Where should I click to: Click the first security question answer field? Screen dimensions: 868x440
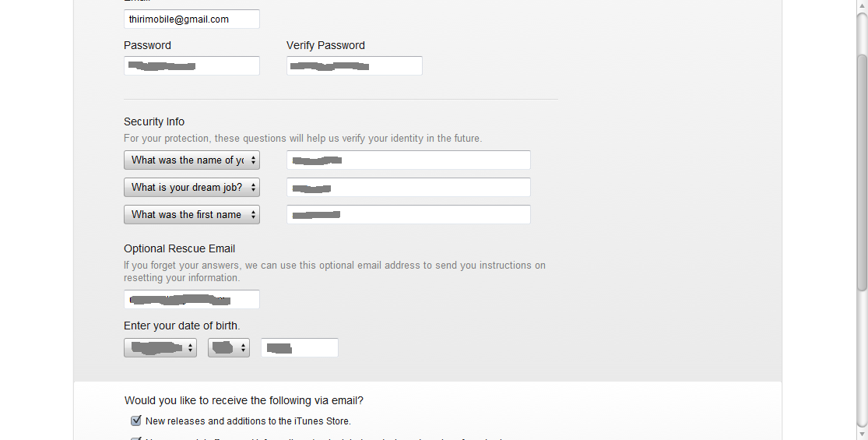pos(409,160)
